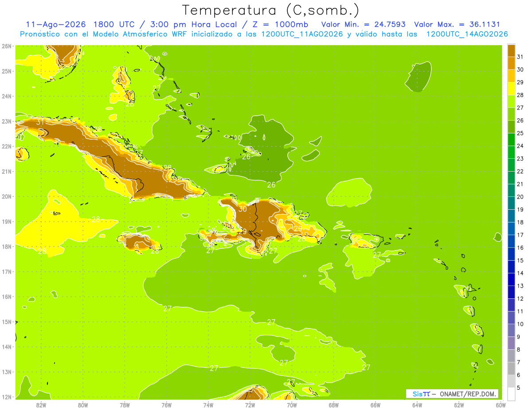Click the title 'Temperatura (C,somb.)'

click(x=271, y=10)
